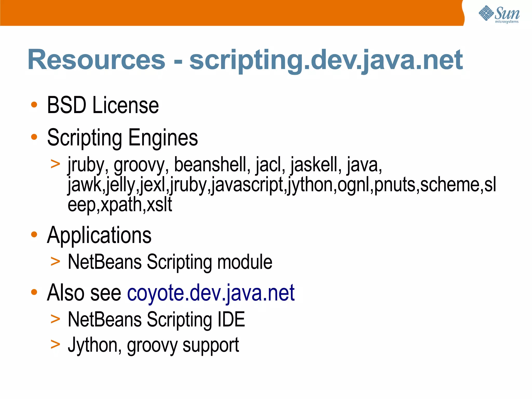Select the 'Scripting Engines' bullet text
Screen dimensions: 532x399
coord(122,138)
